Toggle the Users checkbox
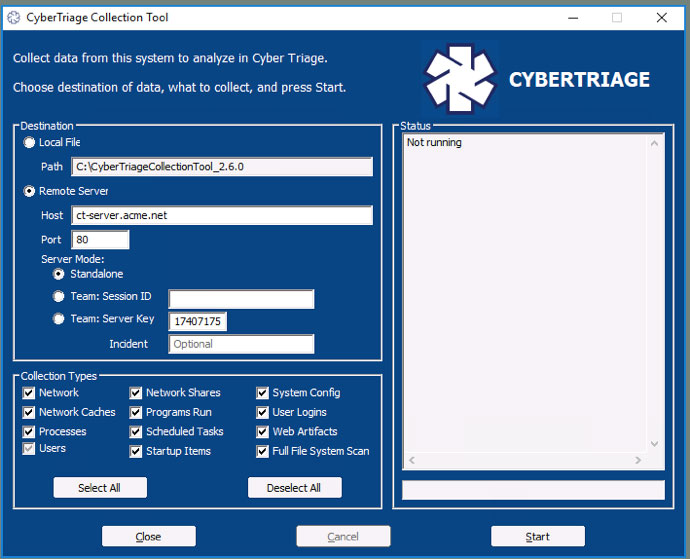This screenshot has width=690, height=559. tap(29, 449)
